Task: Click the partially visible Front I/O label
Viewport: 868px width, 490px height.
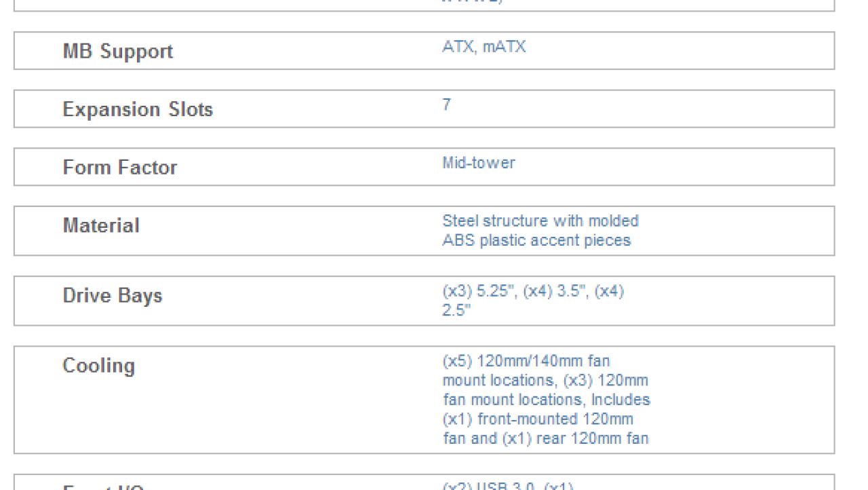Action: point(104,487)
